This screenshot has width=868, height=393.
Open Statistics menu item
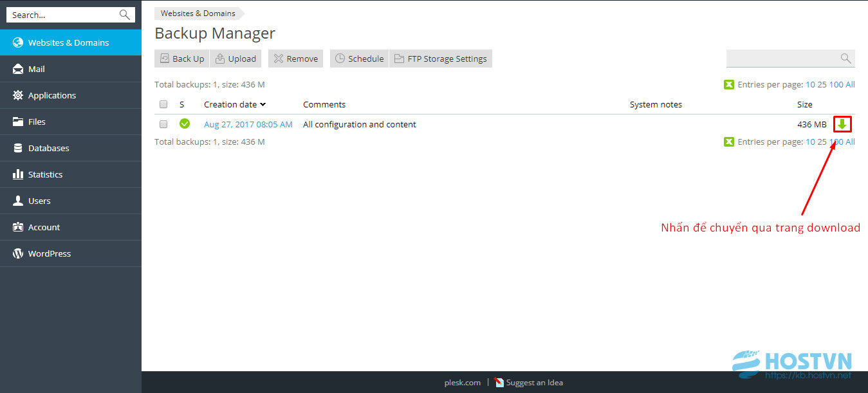[71, 174]
